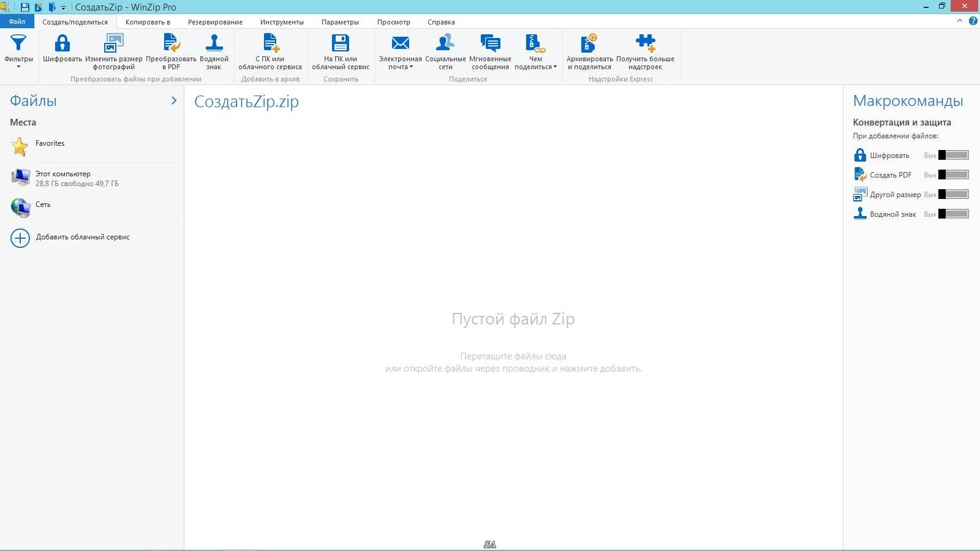
Task: Click Водяной знак stamp in ribbon
Action: 214,43
